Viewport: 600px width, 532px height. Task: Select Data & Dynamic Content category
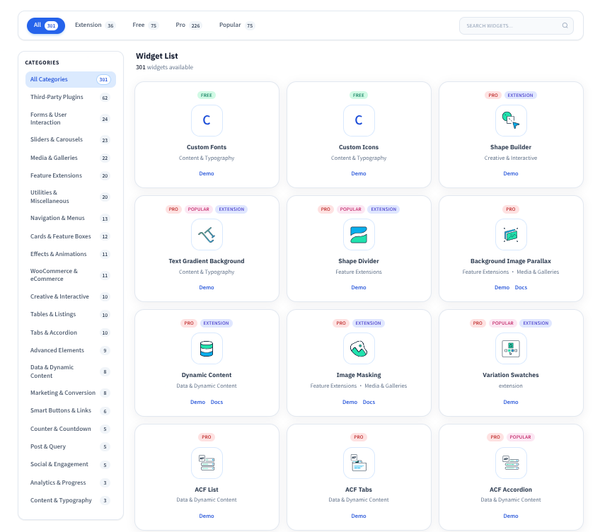[70, 372]
